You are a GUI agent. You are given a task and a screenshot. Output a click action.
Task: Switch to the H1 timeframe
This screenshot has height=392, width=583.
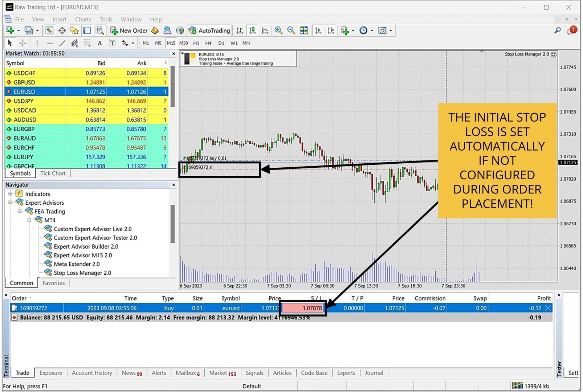196,43
